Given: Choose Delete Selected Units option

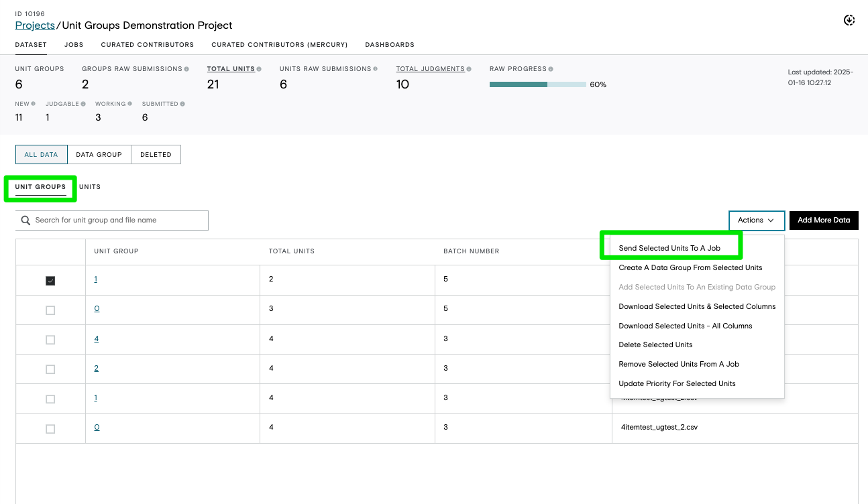Looking at the screenshot, I should point(655,344).
